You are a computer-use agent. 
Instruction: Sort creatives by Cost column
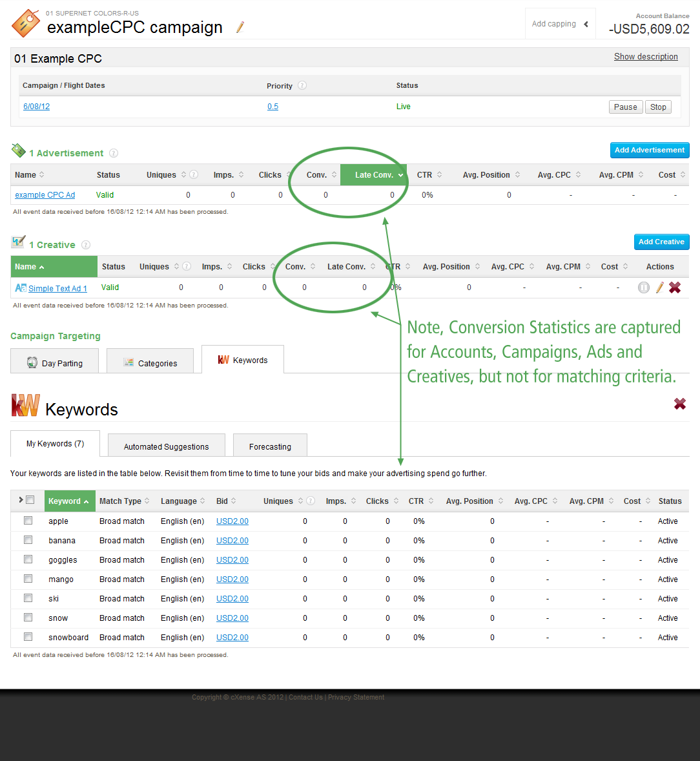[614, 266]
